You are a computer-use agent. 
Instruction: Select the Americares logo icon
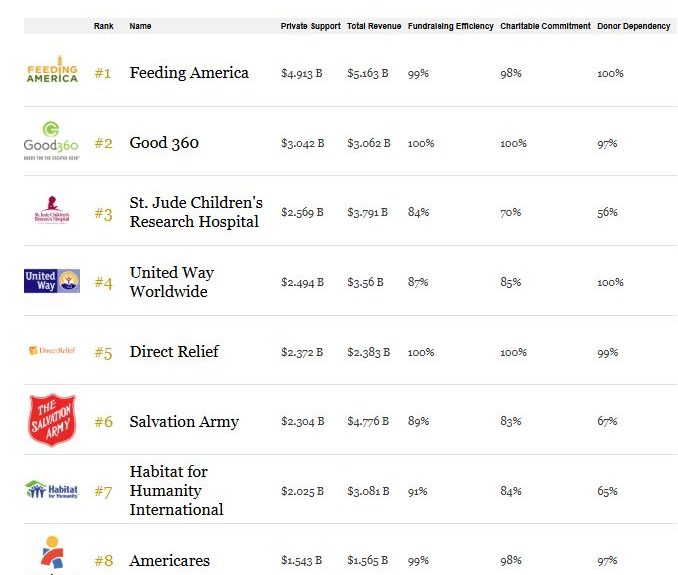pyautogui.click(x=51, y=556)
